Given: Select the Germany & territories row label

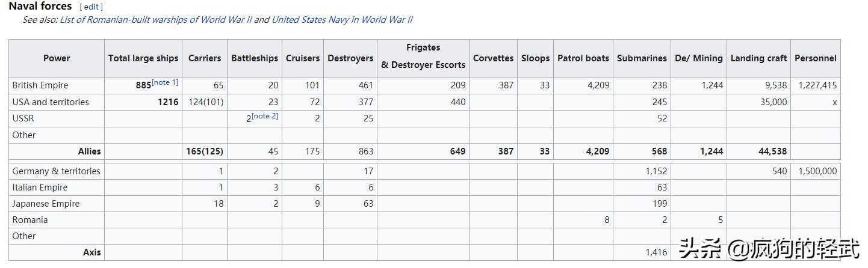Looking at the screenshot, I should coord(57,171).
